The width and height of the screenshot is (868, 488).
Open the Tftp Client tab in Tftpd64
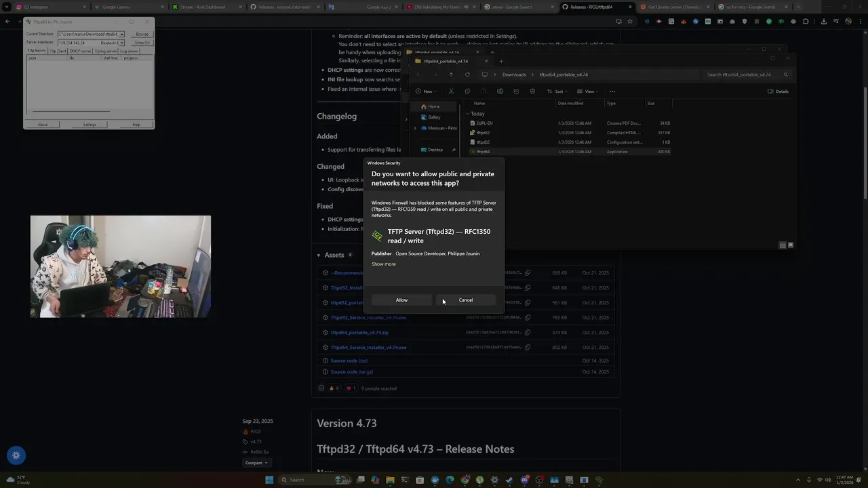tap(58, 51)
